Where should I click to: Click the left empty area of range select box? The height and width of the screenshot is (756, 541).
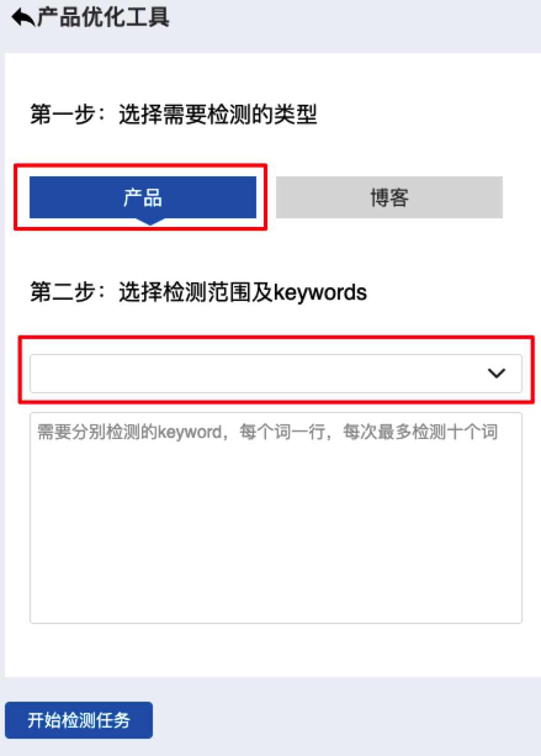[x=154, y=373]
